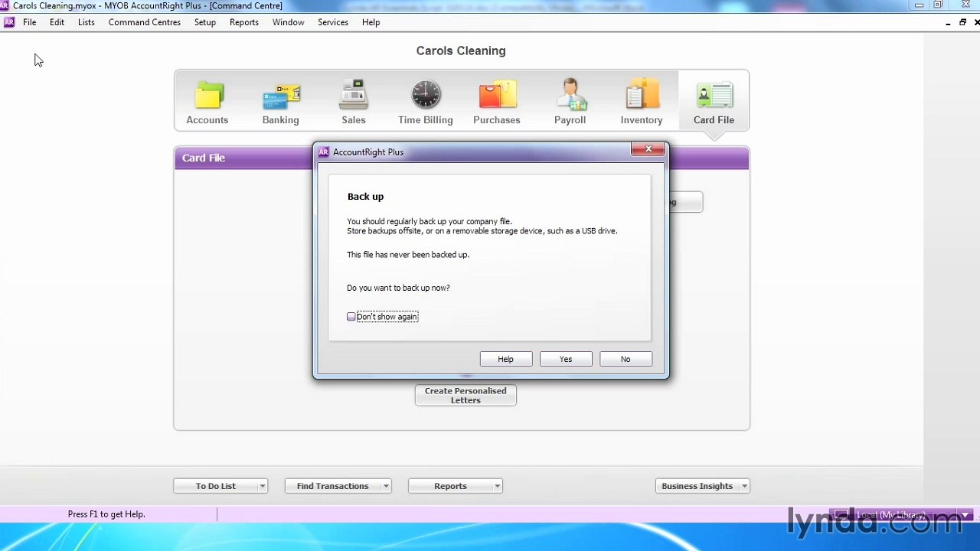Open the Local (My Library) status dropdown

tap(965, 515)
